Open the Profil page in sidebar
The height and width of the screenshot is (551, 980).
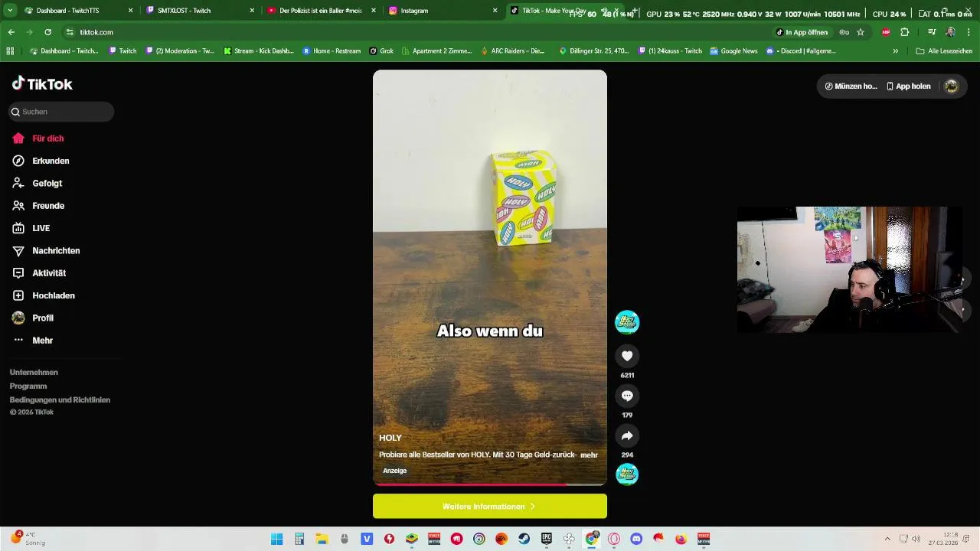coord(33,318)
